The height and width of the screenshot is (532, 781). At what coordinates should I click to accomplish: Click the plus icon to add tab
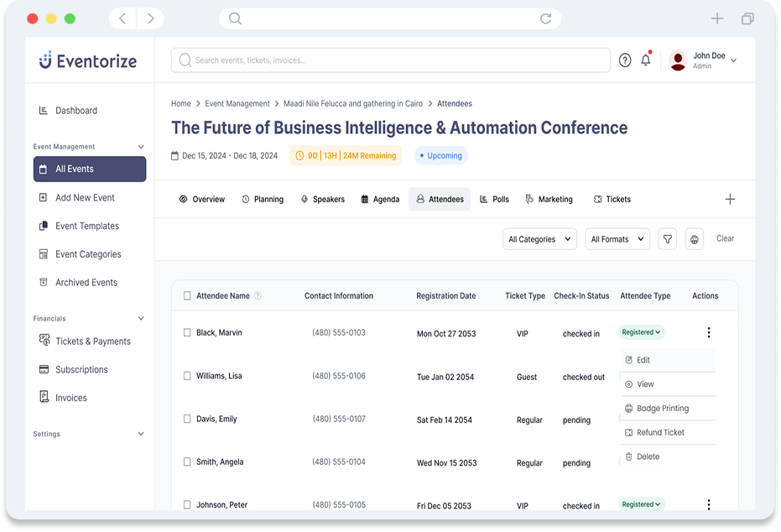tap(730, 199)
